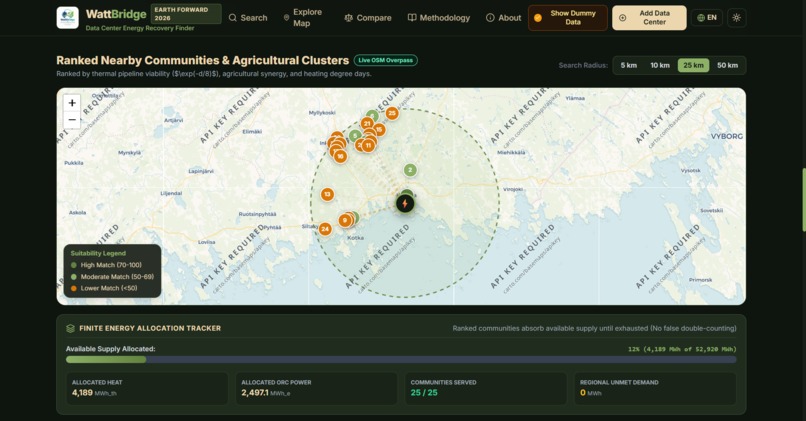806x421 pixels.
Task: Select orange community marker 16
Action: (340, 156)
